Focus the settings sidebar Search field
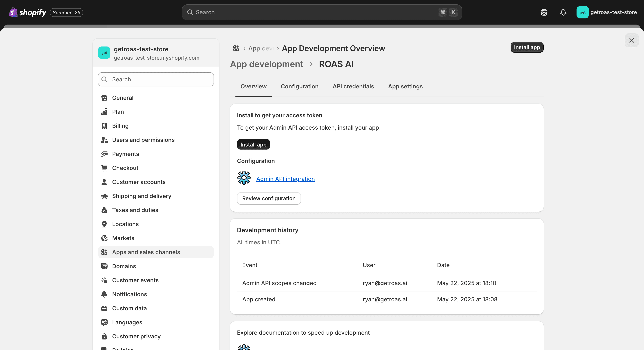This screenshot has height=350, width=644. pyautogui.click(x=156, y=79)
